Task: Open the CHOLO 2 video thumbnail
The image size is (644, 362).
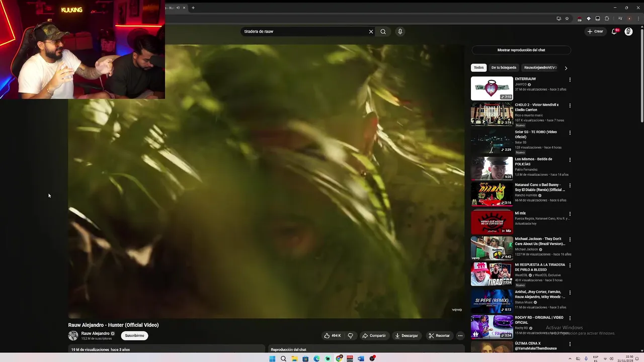Action: coord(492,114)
